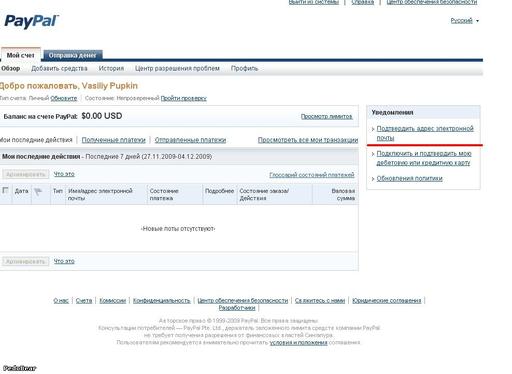This screenshot has height=374, width=512.
Task: Switch to the Отправка денег tab
Action: [73, 55]
